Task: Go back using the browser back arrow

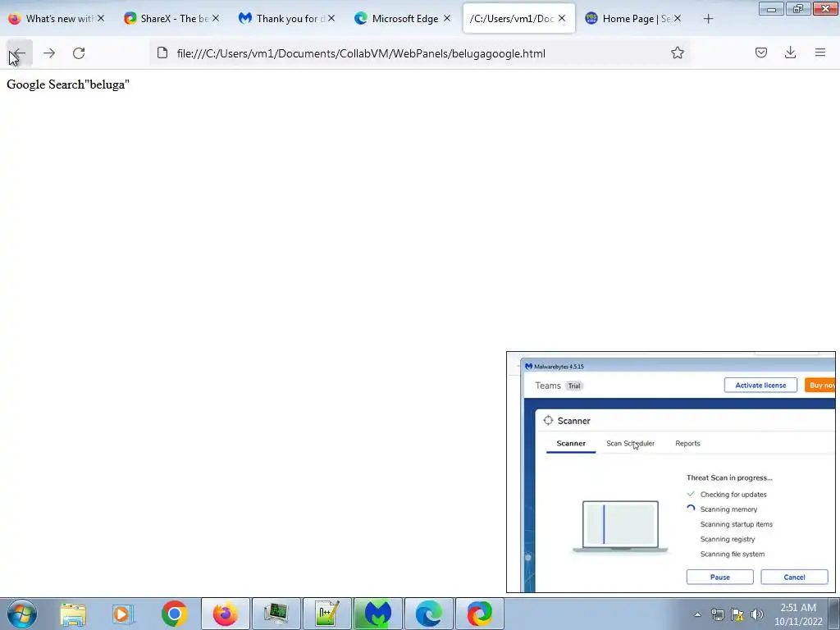Action: point(20,53)
